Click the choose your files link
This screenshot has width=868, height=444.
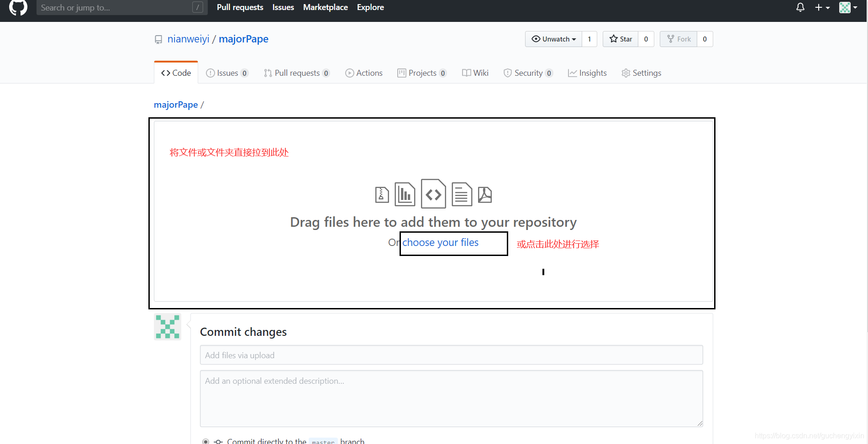click(x=441, y=243)
